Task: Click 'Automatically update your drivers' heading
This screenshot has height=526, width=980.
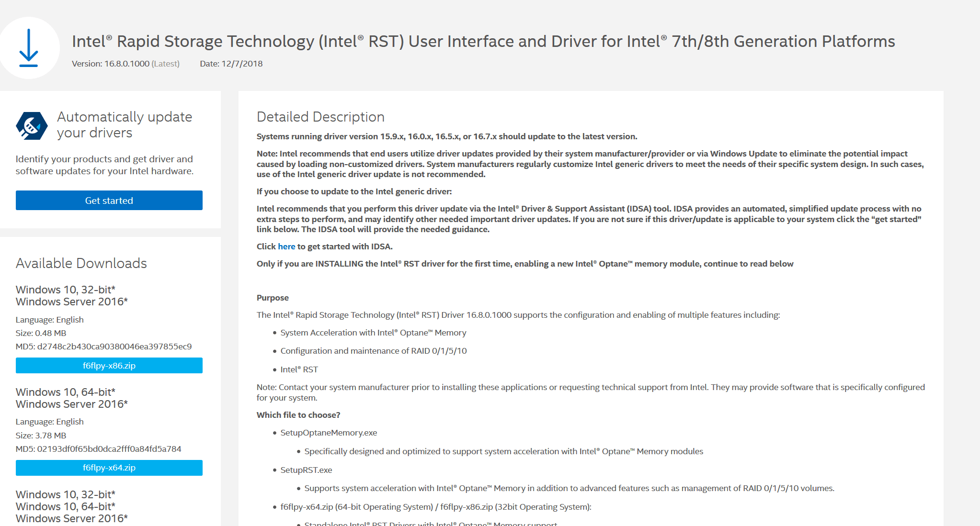Action: coord(124,124)
